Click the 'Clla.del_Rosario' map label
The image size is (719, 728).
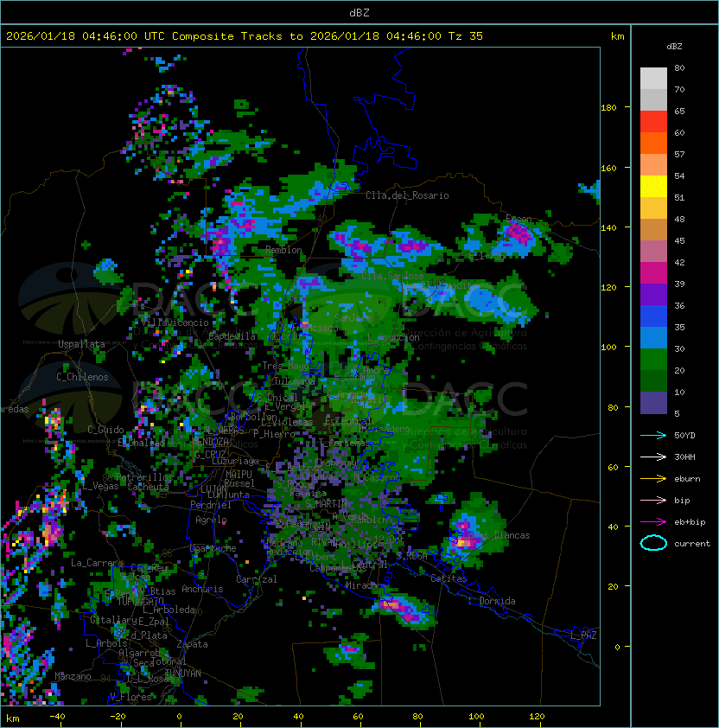407,195
